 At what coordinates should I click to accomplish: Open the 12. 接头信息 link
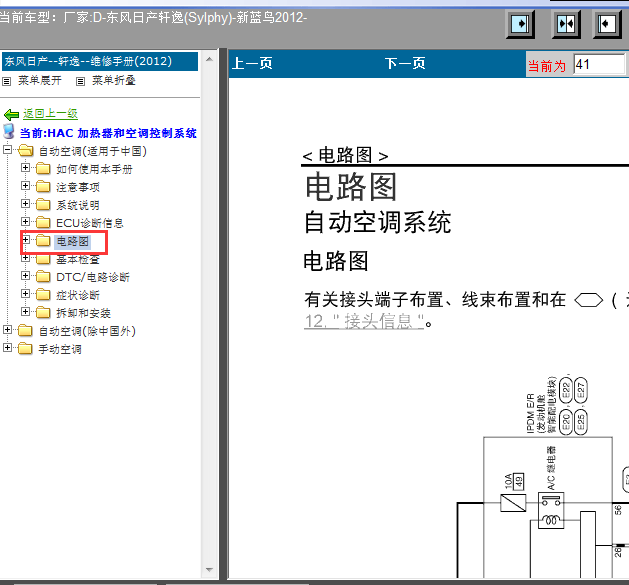[x=364, y=322]
